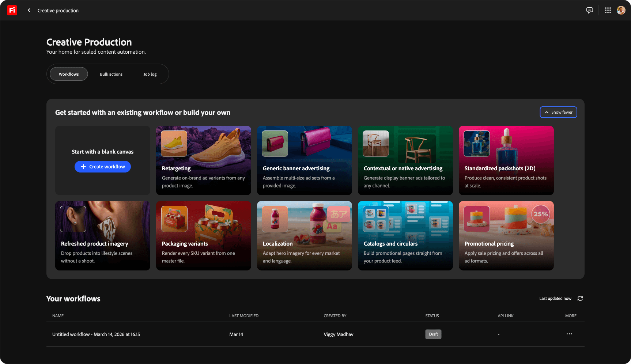Open the Untitled workflow row
Viewport: 631px width, 364px height.
click(x=315, y=334)
